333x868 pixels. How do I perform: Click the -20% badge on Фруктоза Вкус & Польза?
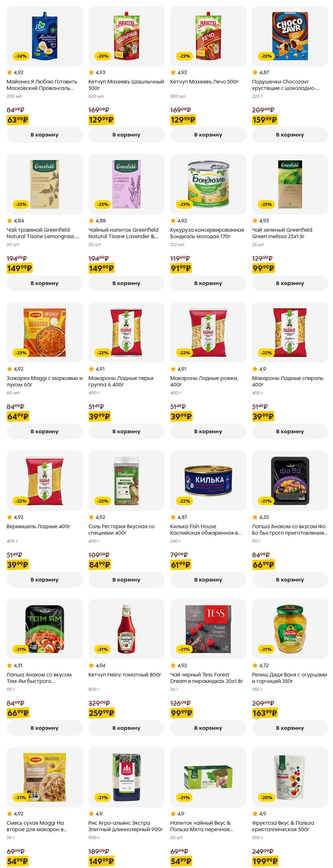click(266, 797)
